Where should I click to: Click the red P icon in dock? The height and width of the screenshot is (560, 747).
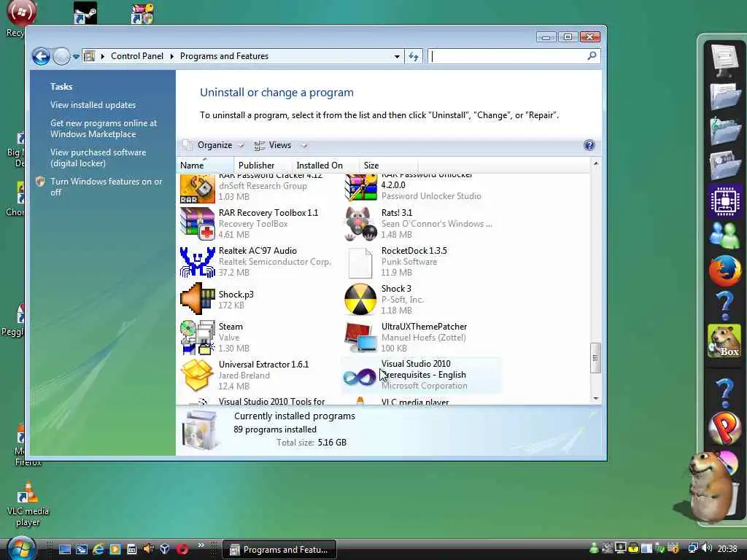(724, 427)
